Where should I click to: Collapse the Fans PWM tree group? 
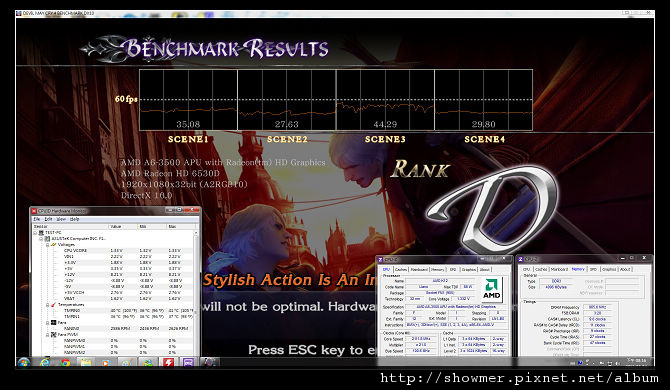click(48, 334)
